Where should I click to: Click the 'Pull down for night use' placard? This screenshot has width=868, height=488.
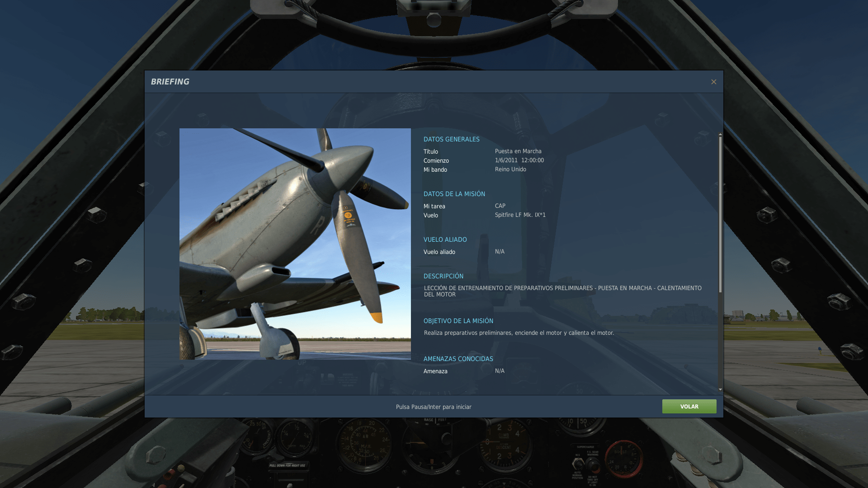coord(287,465)
